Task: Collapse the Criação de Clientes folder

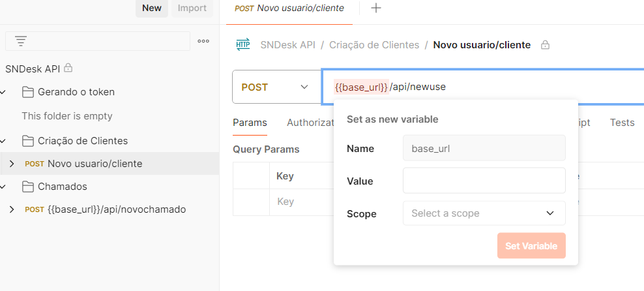Action: pyautogui.click(x=4, y=141)
